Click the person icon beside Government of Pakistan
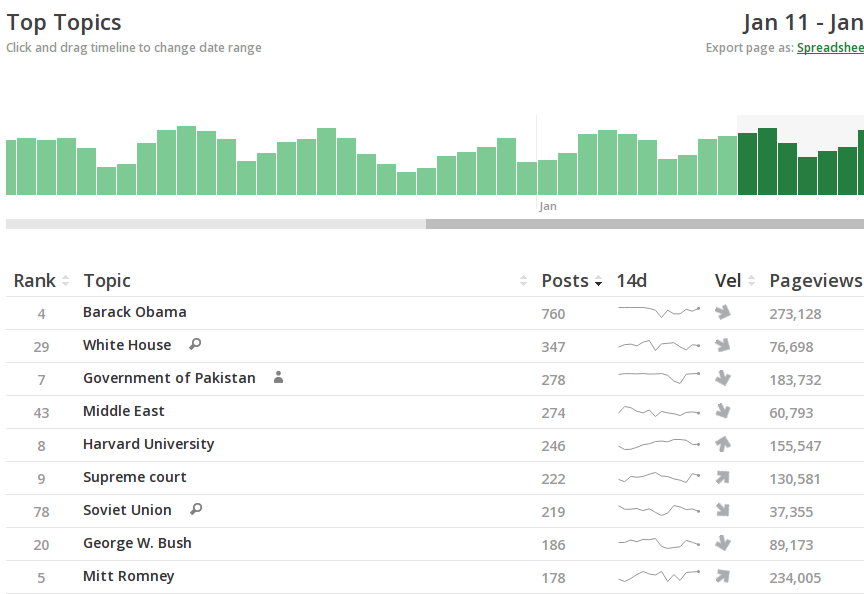This screenshot has height=594, width=864. (x=279, y=378)
